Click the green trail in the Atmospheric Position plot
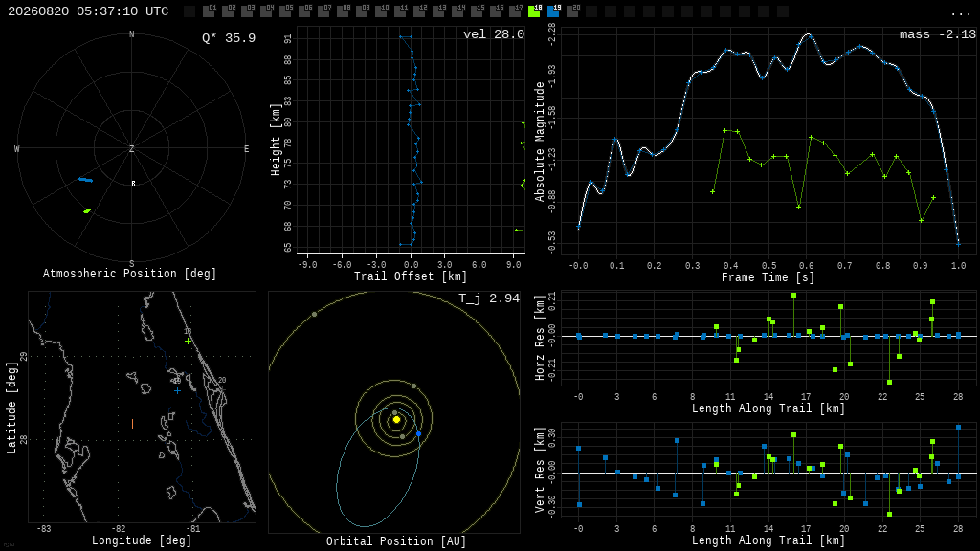 coord(87,211)
